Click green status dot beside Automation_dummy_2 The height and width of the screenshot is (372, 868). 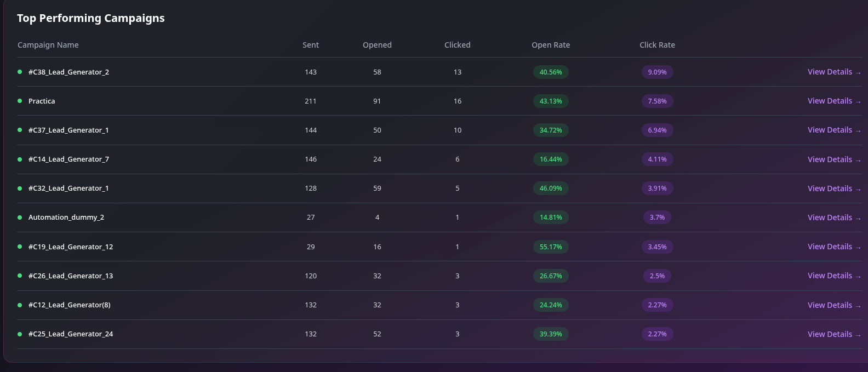tap(20, 218)
